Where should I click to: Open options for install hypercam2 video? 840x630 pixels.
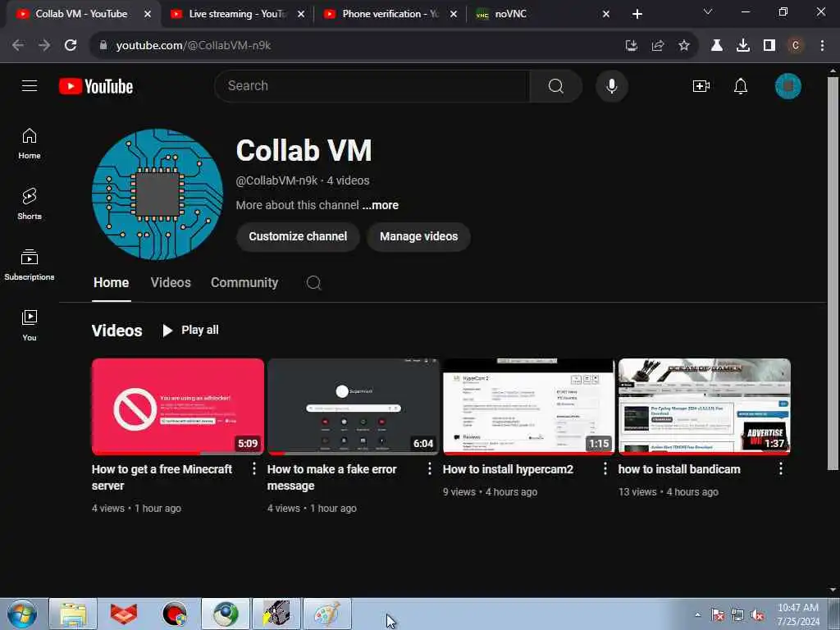pos(605,468)
